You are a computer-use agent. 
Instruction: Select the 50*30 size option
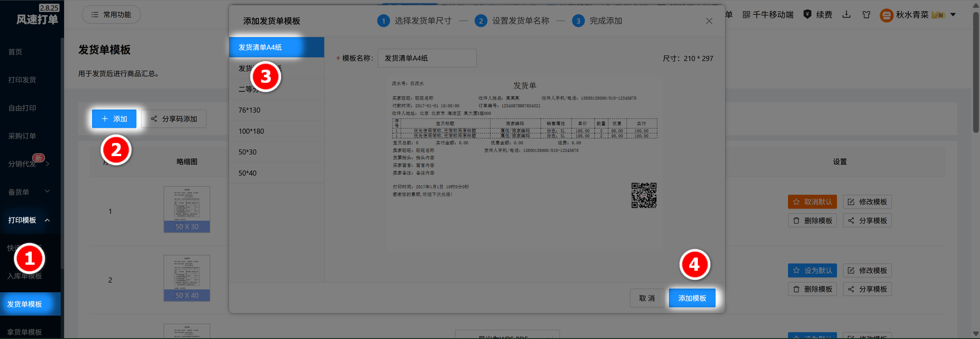[277, 152]
